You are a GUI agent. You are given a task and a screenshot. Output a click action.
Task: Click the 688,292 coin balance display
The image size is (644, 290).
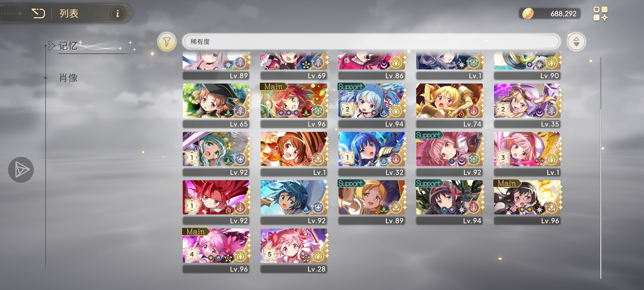(x=550, y=14)
